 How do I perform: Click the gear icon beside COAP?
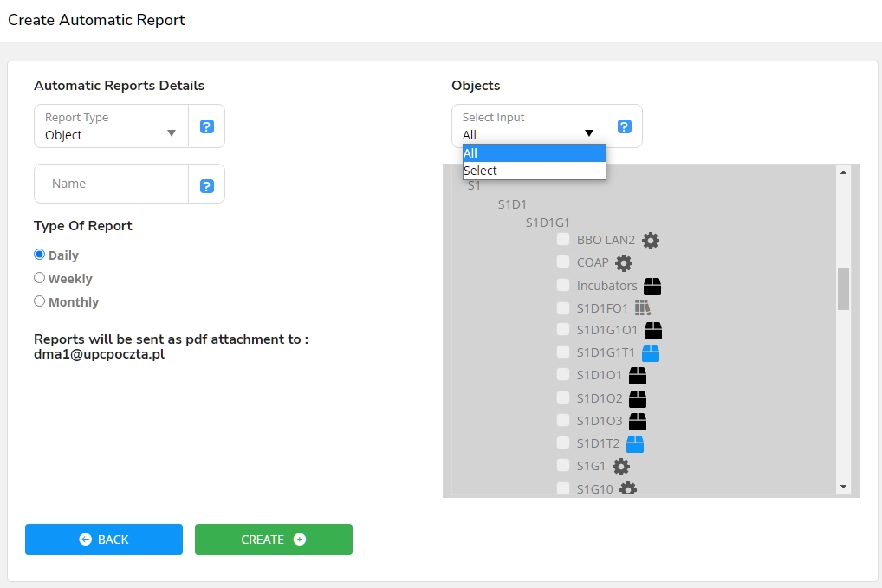[x=623, y=263]
